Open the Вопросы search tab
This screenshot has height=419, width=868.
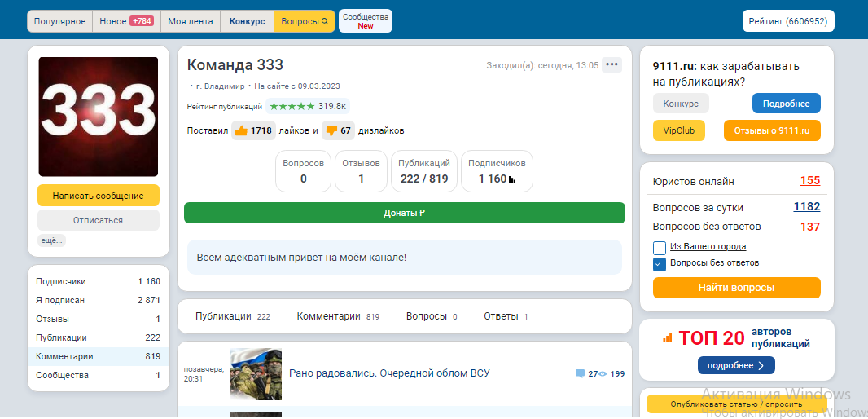click(305, 22)
